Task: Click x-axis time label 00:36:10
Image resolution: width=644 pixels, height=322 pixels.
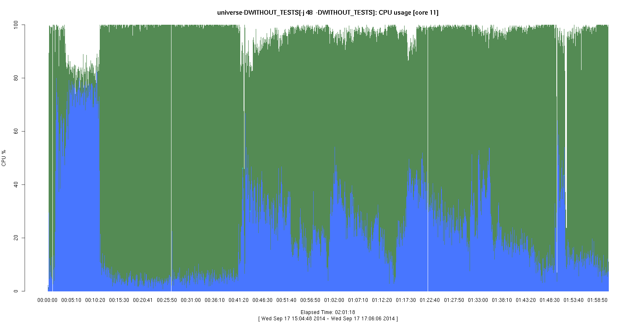Action: [215, 300]
